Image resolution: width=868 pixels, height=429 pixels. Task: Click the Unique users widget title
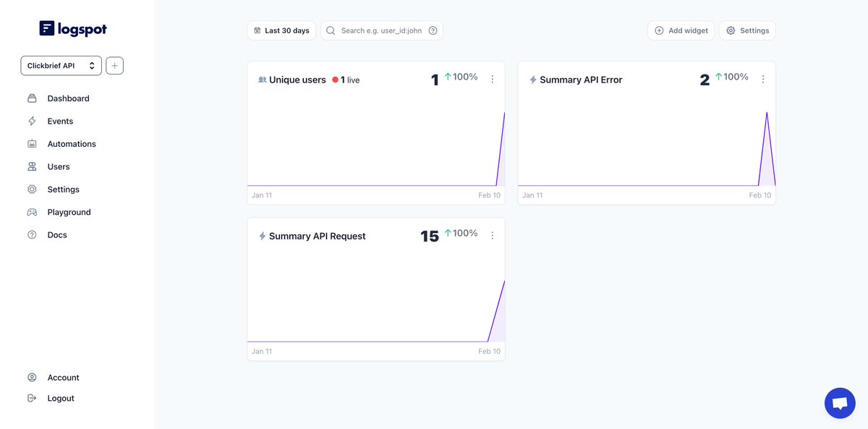tap(297, 80)
